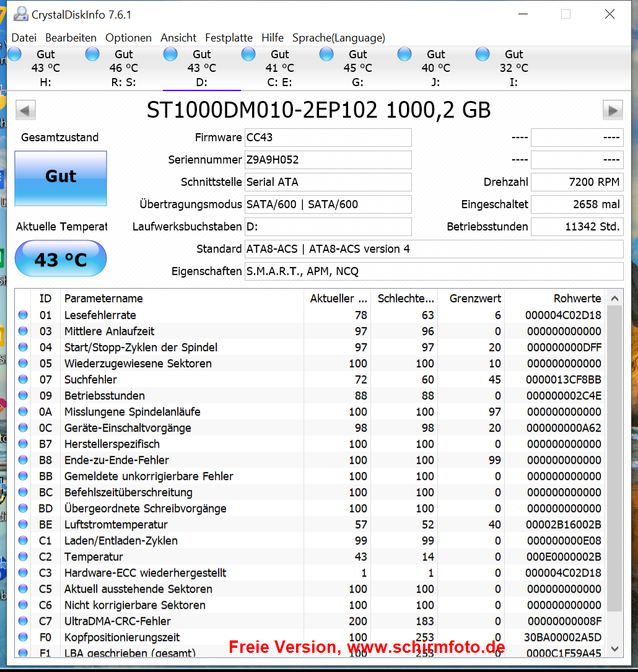Click status dot for UltraDMA-CRC-Fehler row

[23, 621]
